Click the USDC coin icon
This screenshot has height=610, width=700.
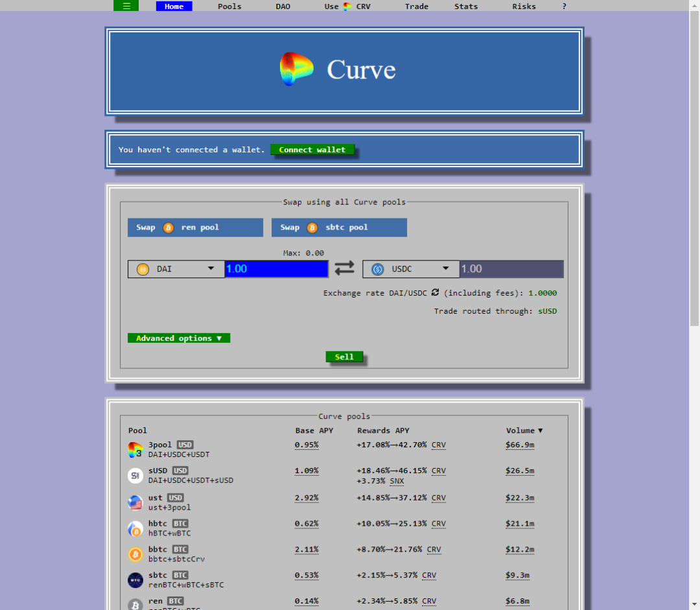tap(378, 269)
